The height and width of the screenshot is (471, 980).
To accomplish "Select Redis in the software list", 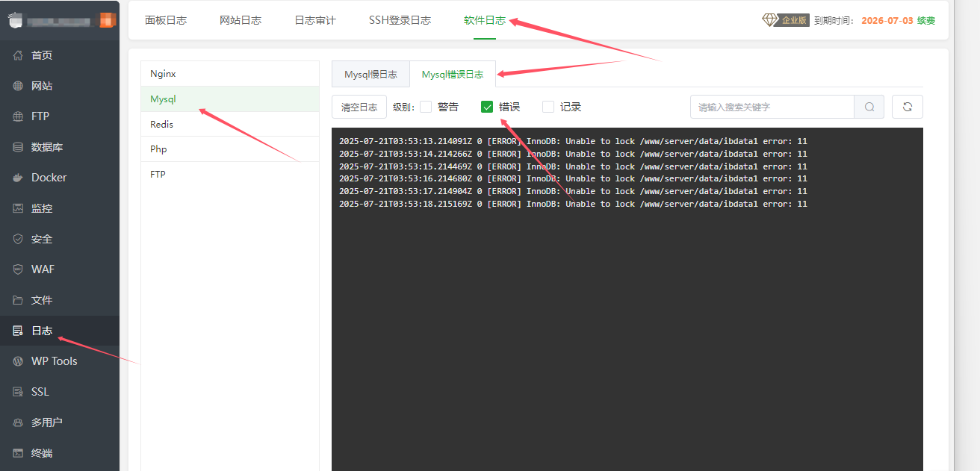I will coord(230,124).
